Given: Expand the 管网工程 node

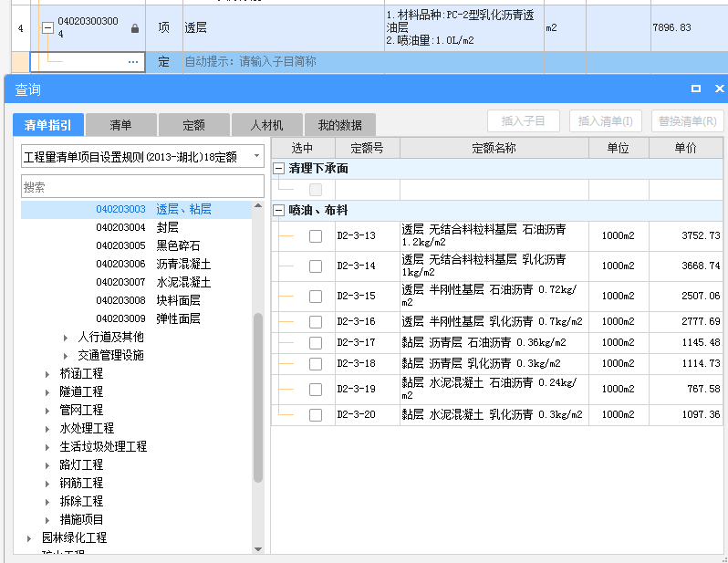Looking at the screenshot, I should 47,411.
